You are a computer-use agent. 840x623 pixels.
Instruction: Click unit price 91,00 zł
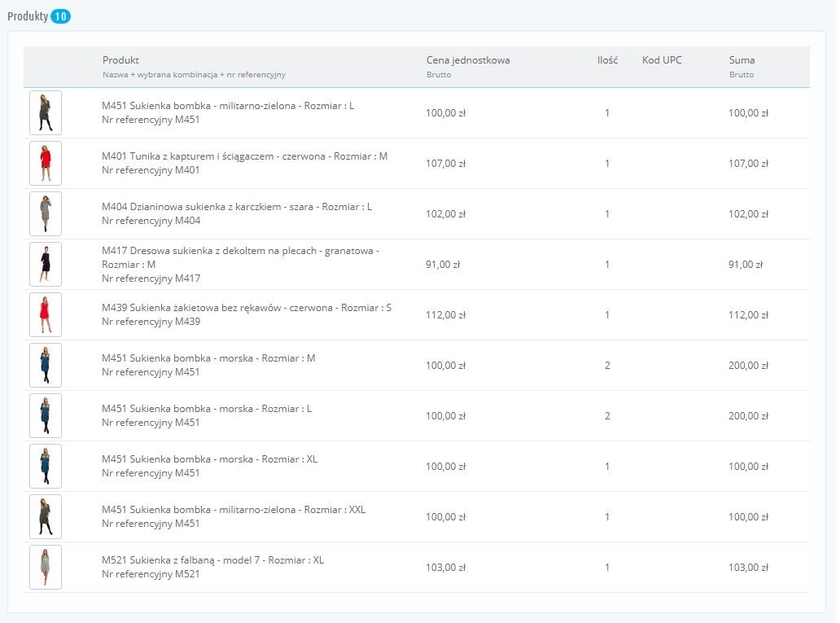tap(443, 265)
